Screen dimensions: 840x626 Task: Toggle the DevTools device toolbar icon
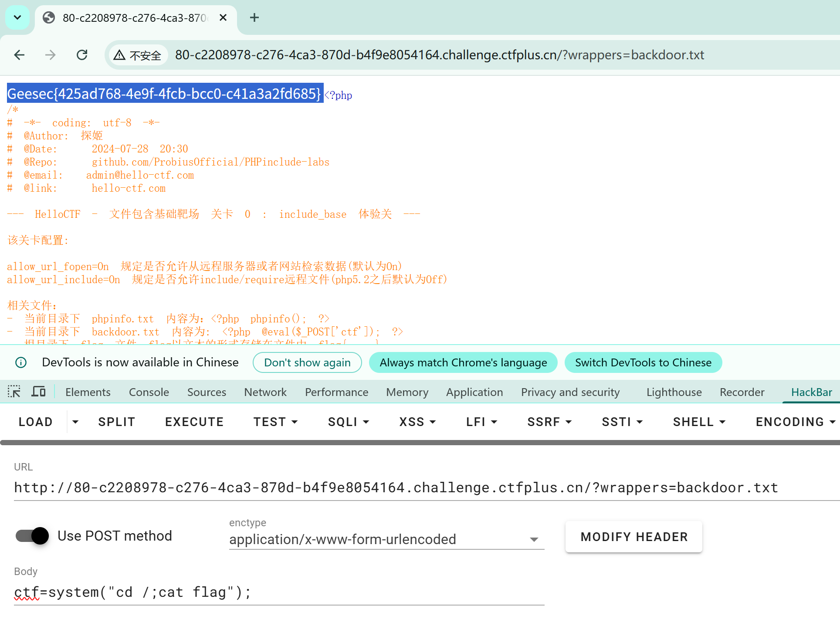pyautogui.click(x=38, y=392)
